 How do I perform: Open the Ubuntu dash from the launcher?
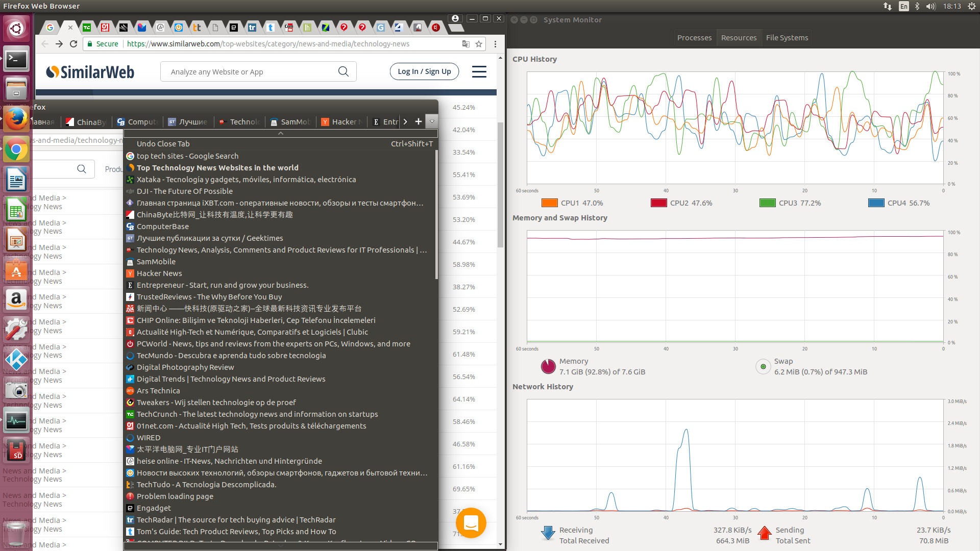coord(16,28)
